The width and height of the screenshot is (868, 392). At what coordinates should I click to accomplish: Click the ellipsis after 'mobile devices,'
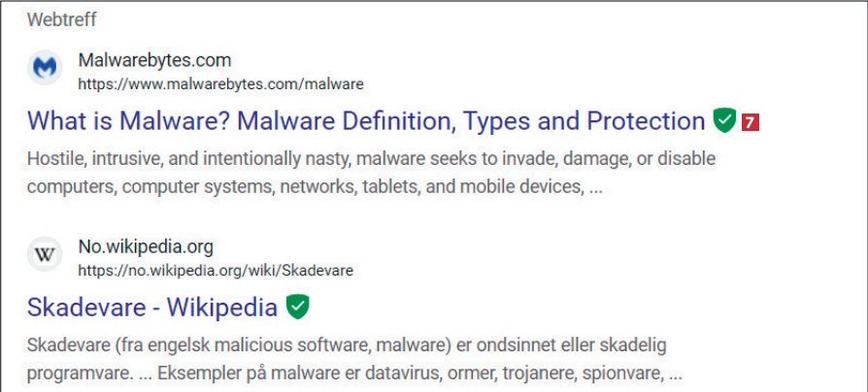pyautogui.click(x=594, y=186)
